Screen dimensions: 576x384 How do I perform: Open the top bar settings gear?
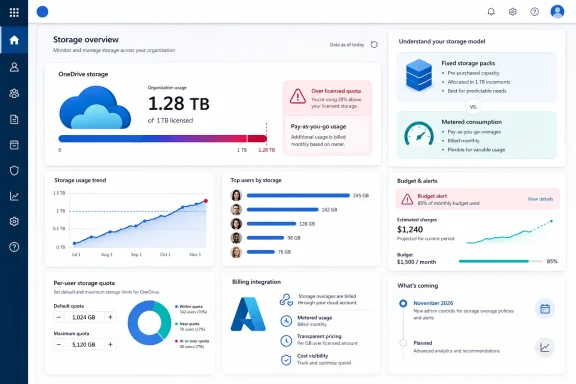pos(512,12)
